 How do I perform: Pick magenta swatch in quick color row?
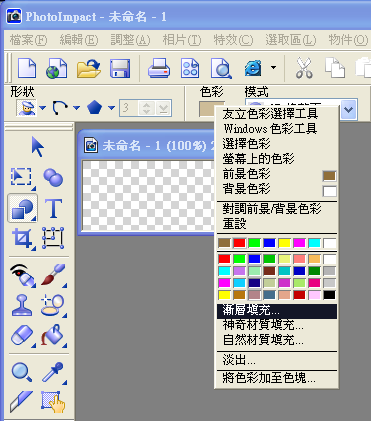(299, 243)
